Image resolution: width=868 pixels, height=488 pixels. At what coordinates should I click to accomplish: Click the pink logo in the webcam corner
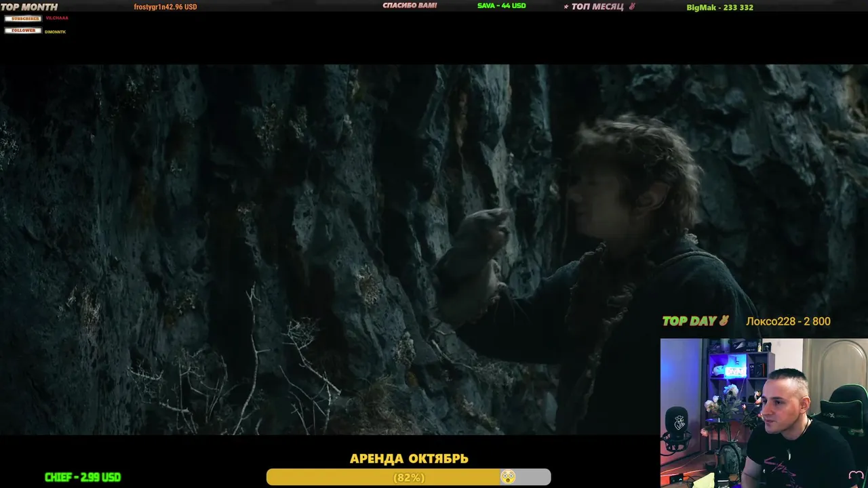pyautogui.click(x=856, y=476)
